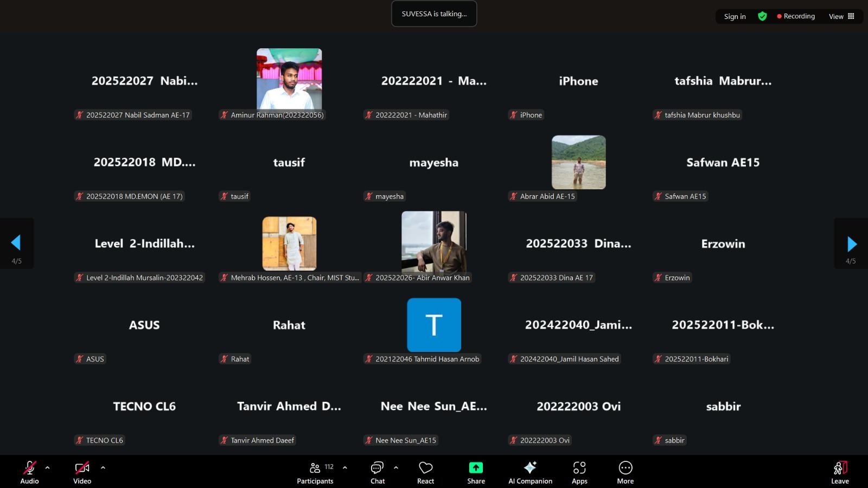Click the Sign in button
Screen dimensions: 868x488
[x=735, y=16]
